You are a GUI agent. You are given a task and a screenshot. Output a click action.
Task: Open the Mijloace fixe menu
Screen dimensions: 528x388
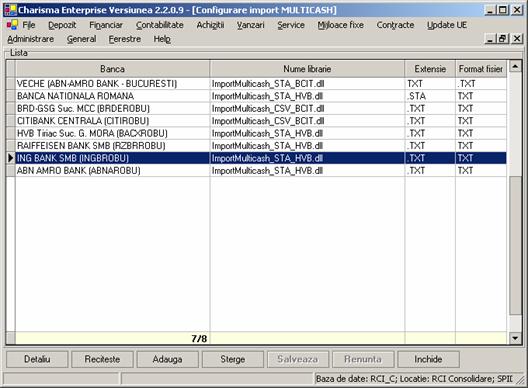coord(340,25)
